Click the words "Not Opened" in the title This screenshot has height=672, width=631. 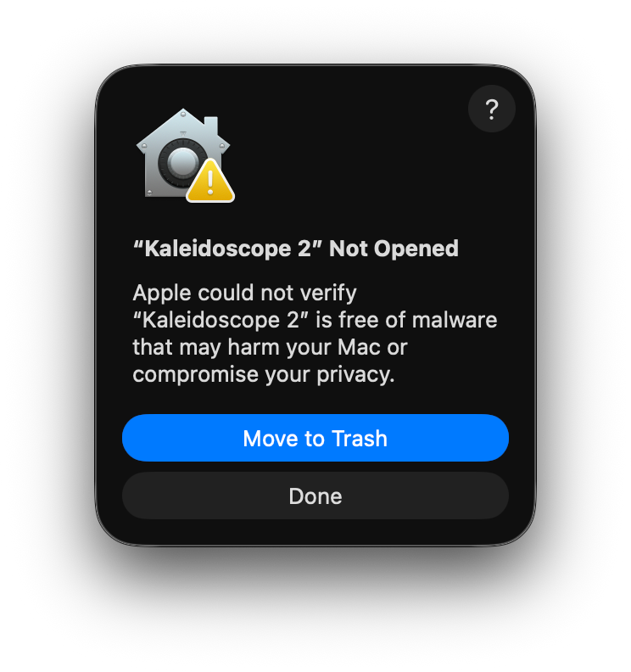(x=394, y=249)
